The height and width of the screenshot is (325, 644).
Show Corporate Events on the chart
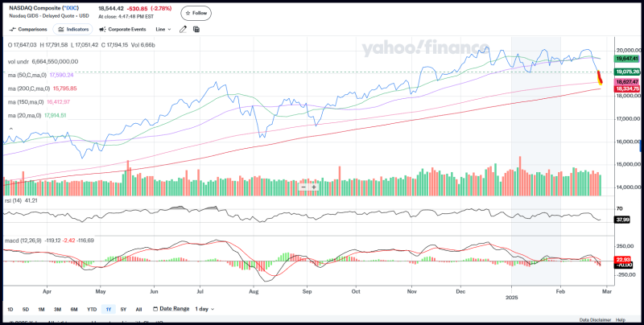(123, 30)
